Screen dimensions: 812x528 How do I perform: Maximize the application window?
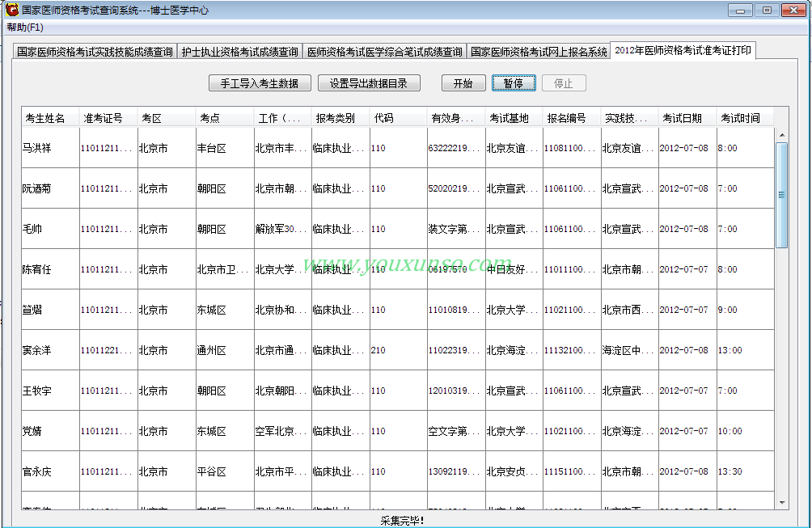pos(767,11)
